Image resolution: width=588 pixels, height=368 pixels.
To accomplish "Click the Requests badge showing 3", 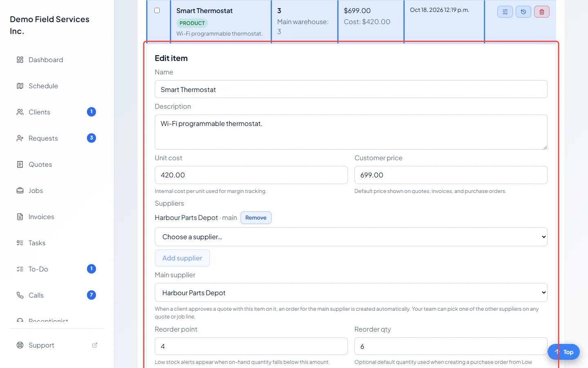I will point(91,138).
